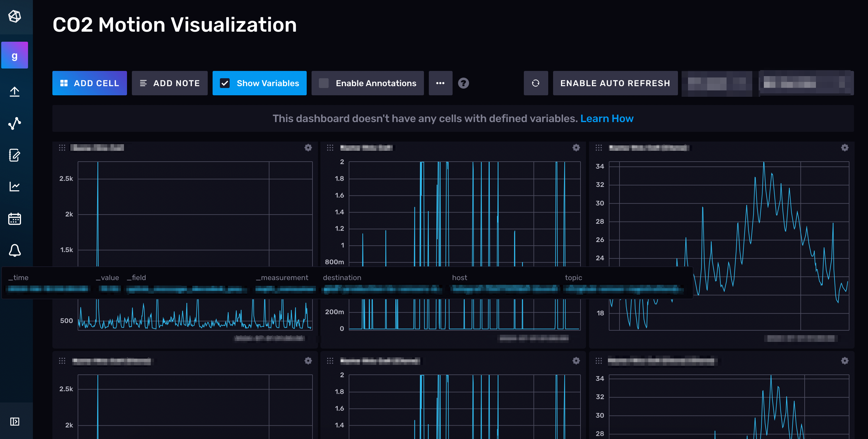Open the gear dropdown on the top-right cell
868x439 pixels.
pos(845,148)
